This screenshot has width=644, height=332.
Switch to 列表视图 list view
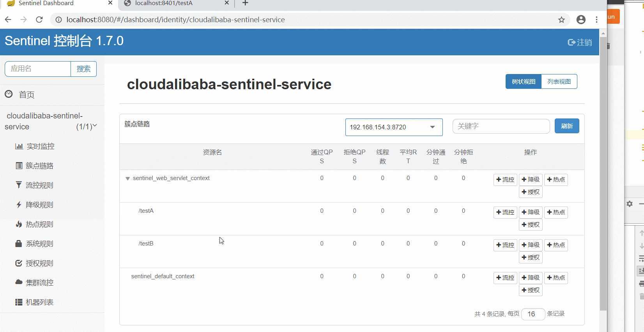(x=559, y=81)
